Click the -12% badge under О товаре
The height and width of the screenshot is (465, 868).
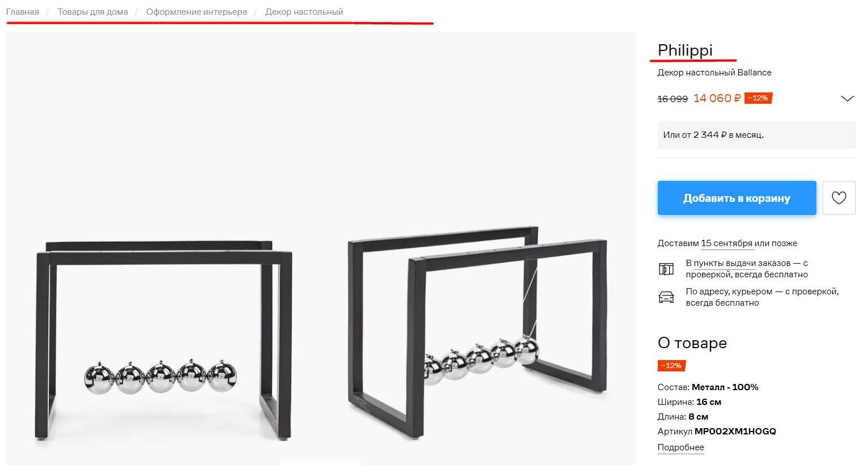tap(672, 366)
